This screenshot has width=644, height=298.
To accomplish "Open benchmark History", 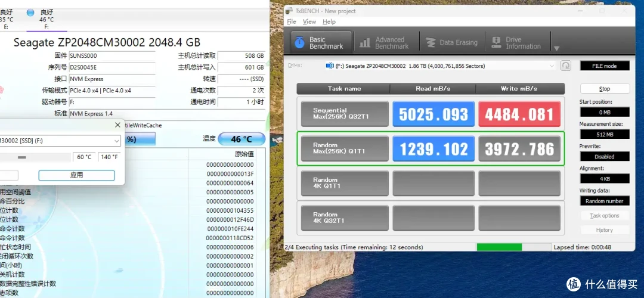I will 605,230.
